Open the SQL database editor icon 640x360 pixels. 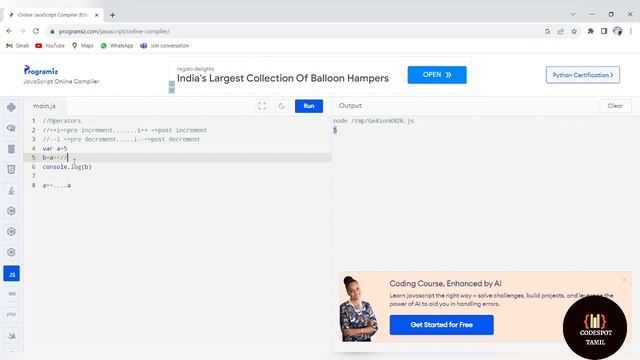coord(11,149)
